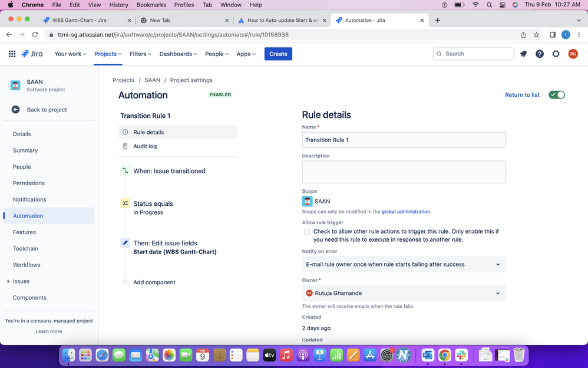Viewport: 588px width, 368px height.
Task: Close the Automation - Jira tab
Action: point(422,20)
